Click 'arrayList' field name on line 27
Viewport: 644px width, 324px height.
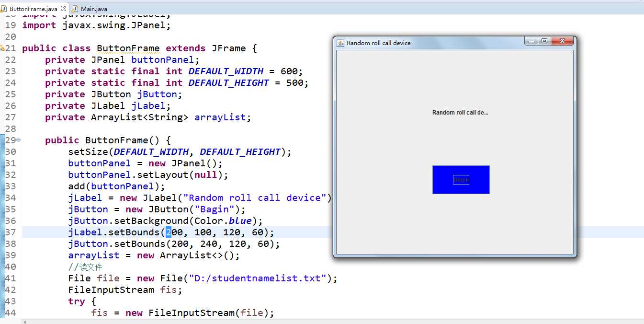[220, 117]
